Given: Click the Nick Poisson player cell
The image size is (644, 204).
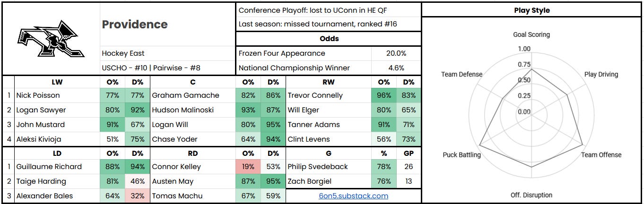Looking at the screenshot, I should (x=57, y=95).
